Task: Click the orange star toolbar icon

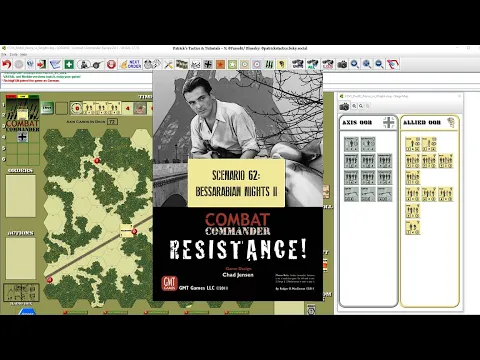Action: tap(220, 64)
